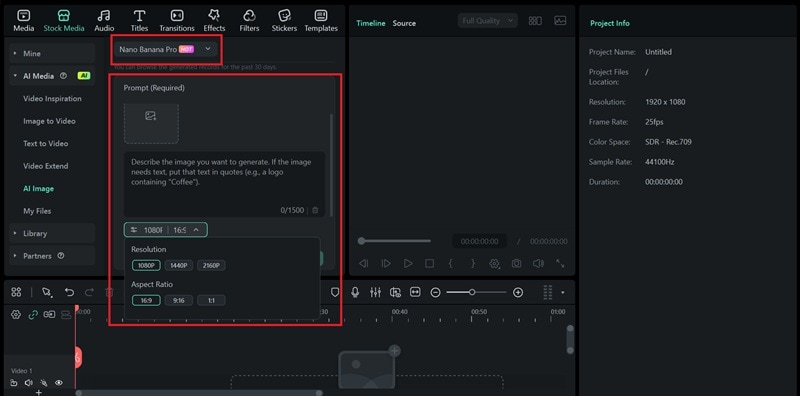Zoom in the timeline

518,292
